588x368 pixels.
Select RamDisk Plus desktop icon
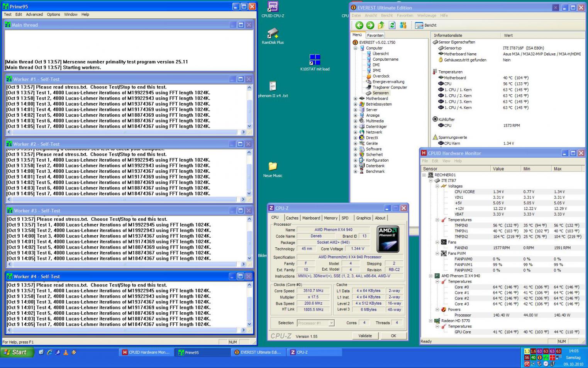click(273, 36)
